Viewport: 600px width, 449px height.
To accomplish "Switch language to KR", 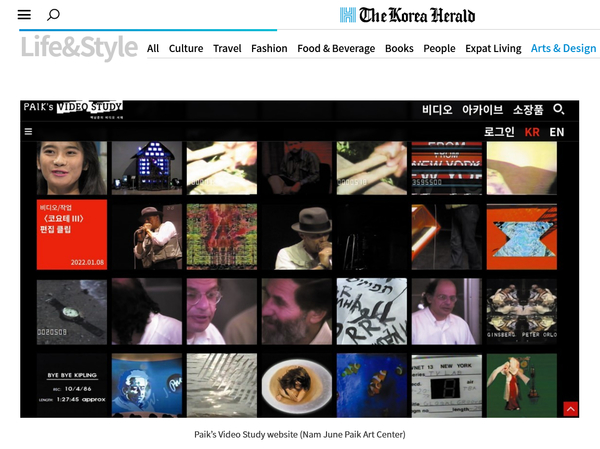I will (532, 131).
